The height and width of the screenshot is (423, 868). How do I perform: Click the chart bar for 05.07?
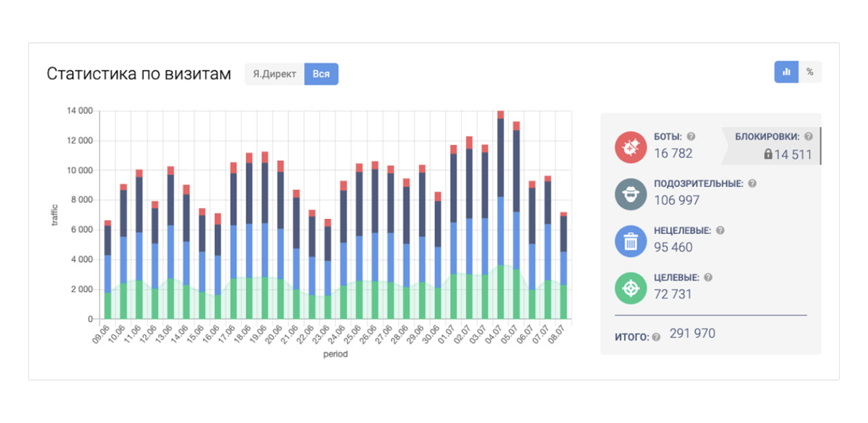(x=516, y=220)
